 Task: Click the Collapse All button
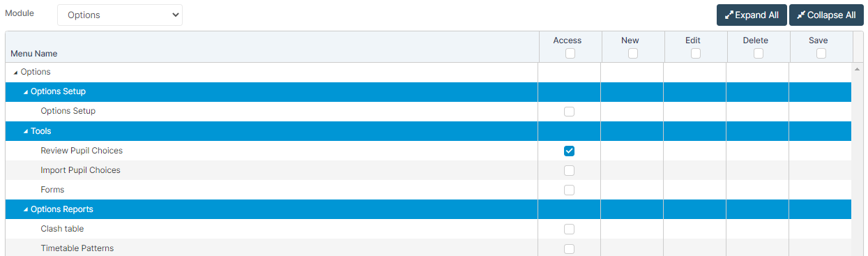(826, 15)
